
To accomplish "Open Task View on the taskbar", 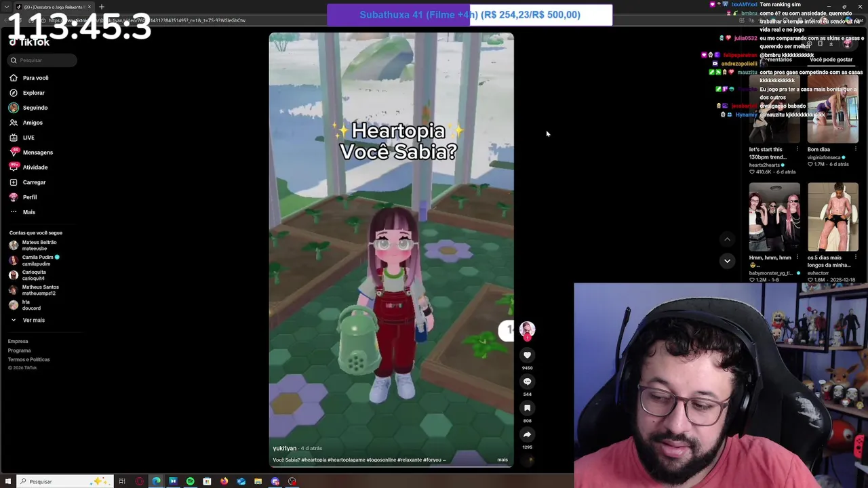I will 122,481.
